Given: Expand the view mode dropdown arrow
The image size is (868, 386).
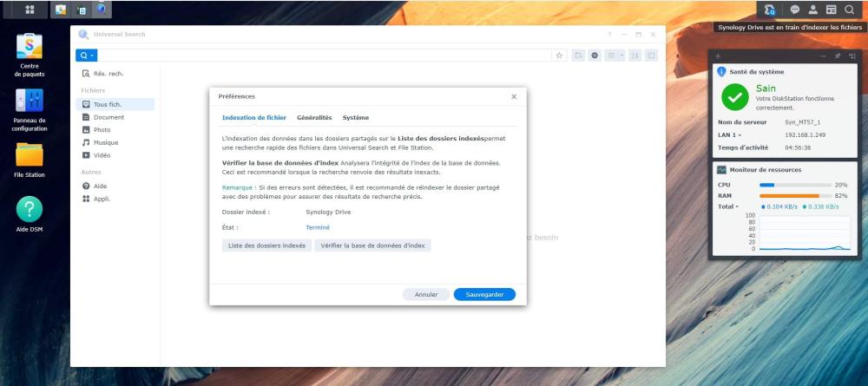Looking at the screenshot, I should tap(621, 56).
